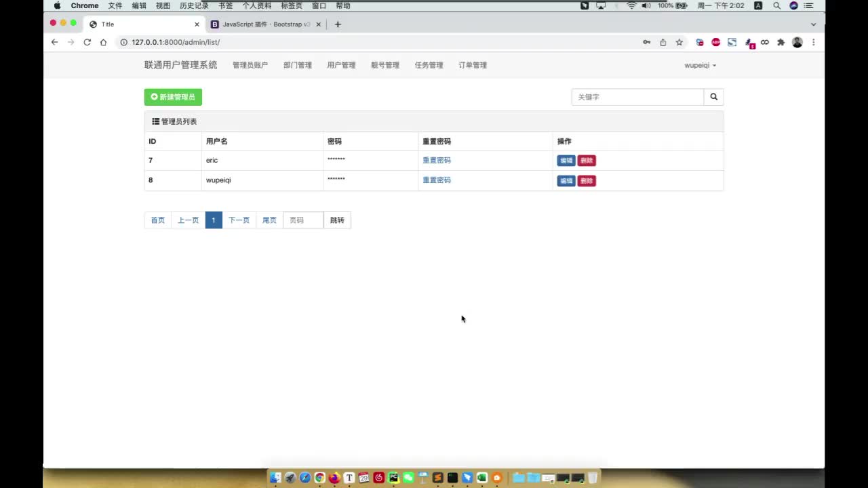The image size is (868, 488).
Task: Click the 管理员列表 panel heading
Action: coord(434,121)
